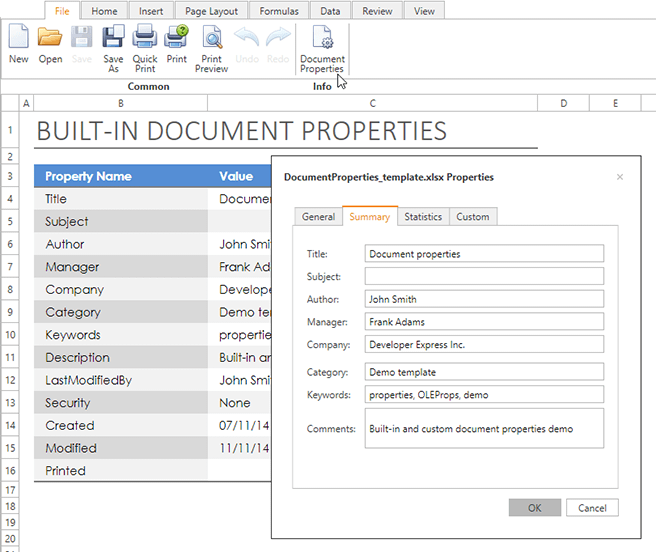Open the Statistics tab in Properties dialog
The width and height of the screenshot is (656, 552).
point(423,217)
